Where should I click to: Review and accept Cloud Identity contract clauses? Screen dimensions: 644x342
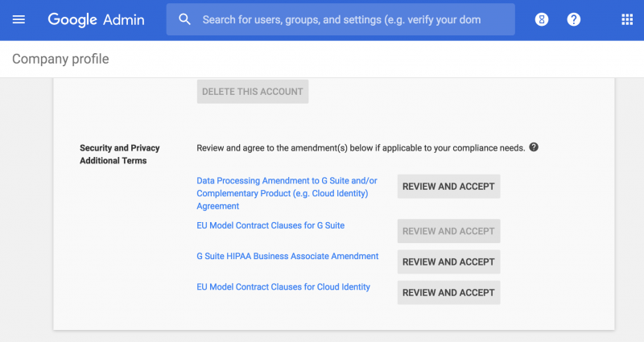click(448, 293)
